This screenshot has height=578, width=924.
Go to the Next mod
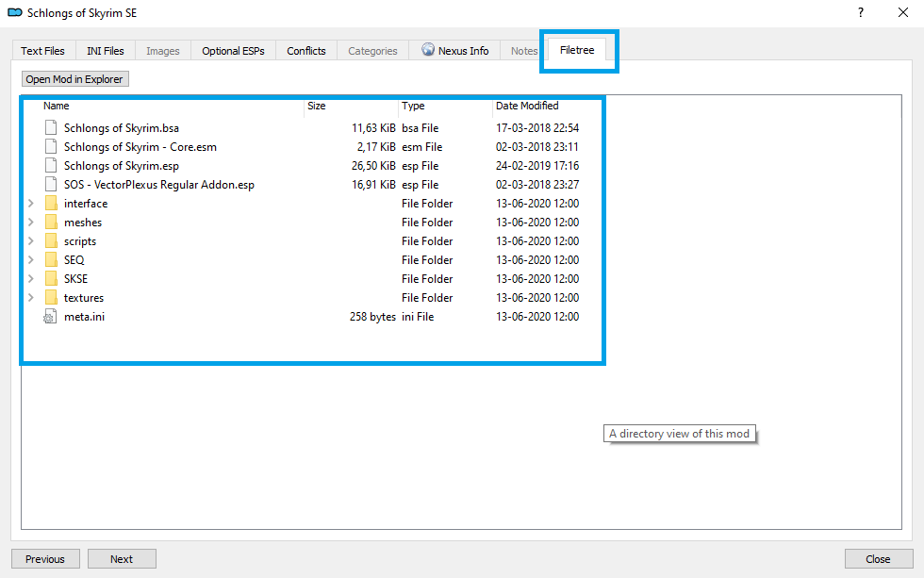[x=122, y=558]
